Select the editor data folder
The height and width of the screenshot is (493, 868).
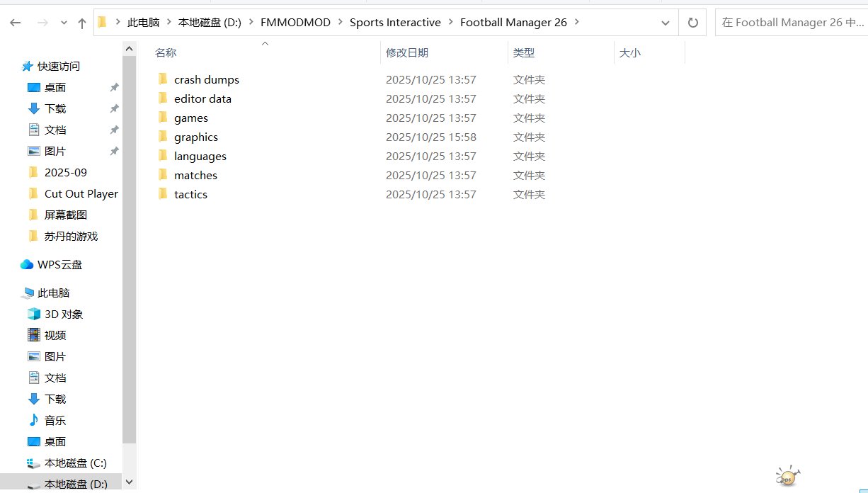point(202,99)
